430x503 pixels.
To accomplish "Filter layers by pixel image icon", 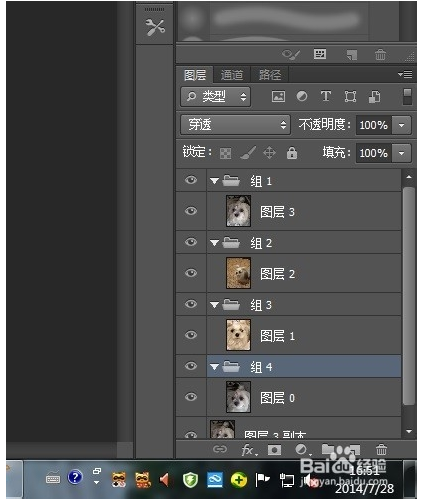I will pos(278,97).
